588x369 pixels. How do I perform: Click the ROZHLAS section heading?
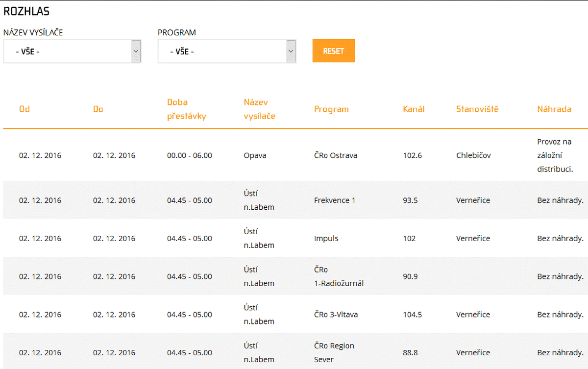click(26, 12)
